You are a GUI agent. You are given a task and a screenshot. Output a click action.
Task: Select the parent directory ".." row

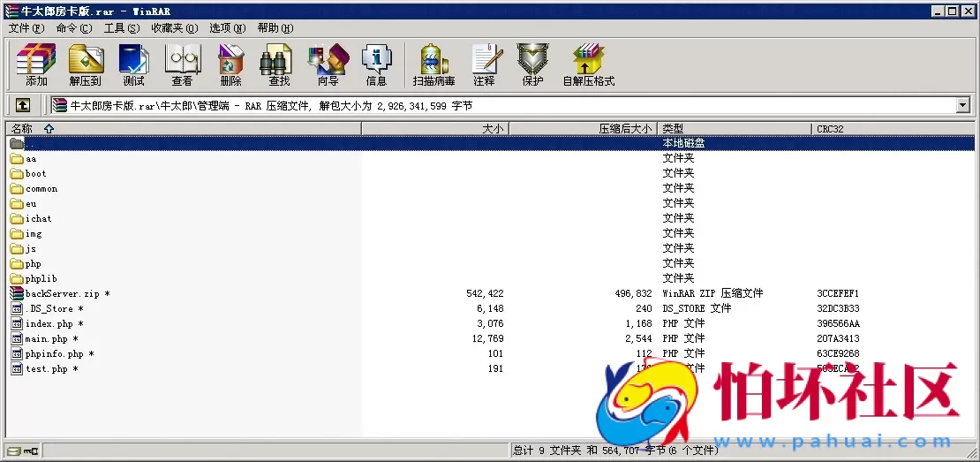tap(490, 143)
